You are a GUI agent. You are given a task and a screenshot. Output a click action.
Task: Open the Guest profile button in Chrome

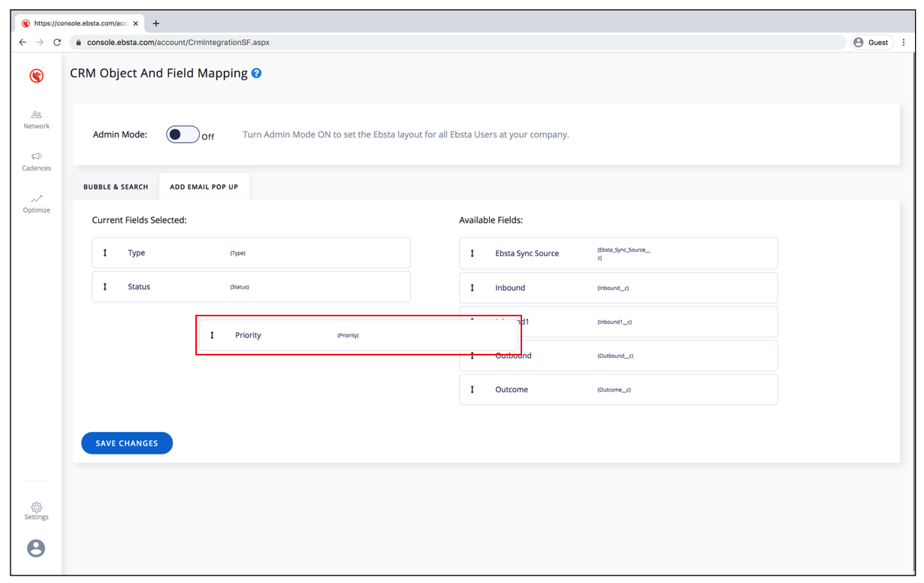tap(871, 43)
